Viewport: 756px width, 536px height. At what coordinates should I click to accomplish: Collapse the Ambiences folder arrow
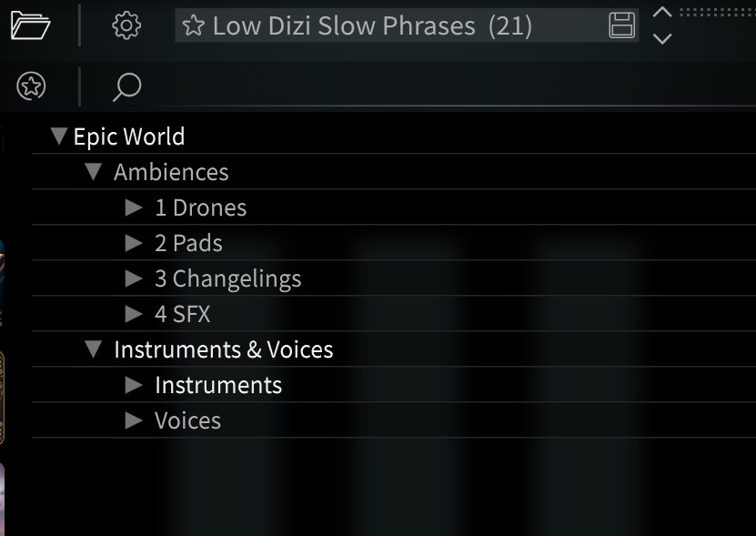[x=93, y=172]
